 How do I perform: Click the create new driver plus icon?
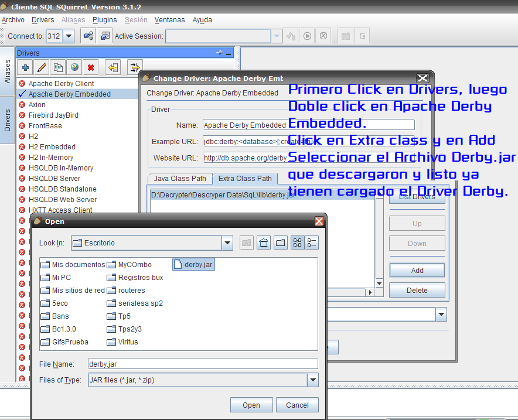click(25, 68)
